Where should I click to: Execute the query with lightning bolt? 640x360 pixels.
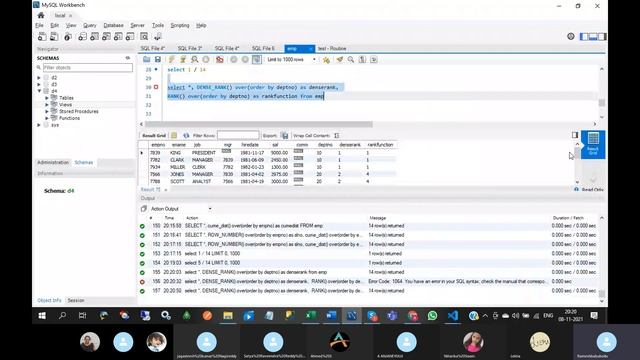(172, 60)
